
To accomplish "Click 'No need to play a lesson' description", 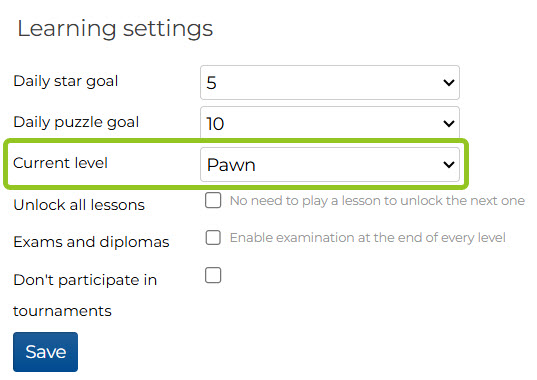I will tap(377, 201).
